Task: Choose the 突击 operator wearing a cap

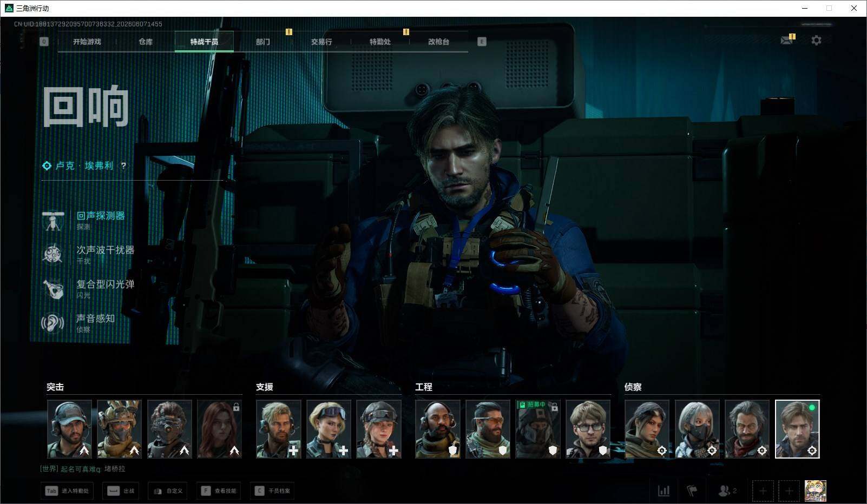Action: pos(69,429)
